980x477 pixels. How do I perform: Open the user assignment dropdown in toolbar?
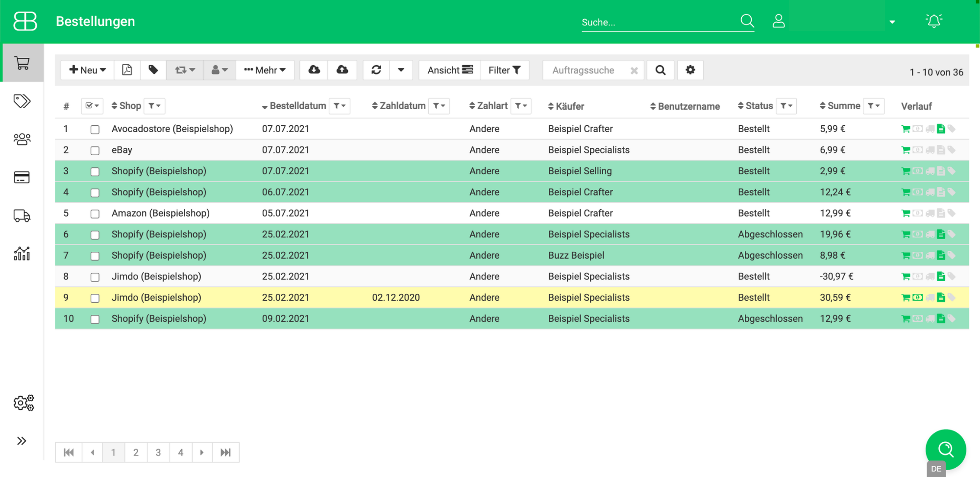(x=220, y=70)
